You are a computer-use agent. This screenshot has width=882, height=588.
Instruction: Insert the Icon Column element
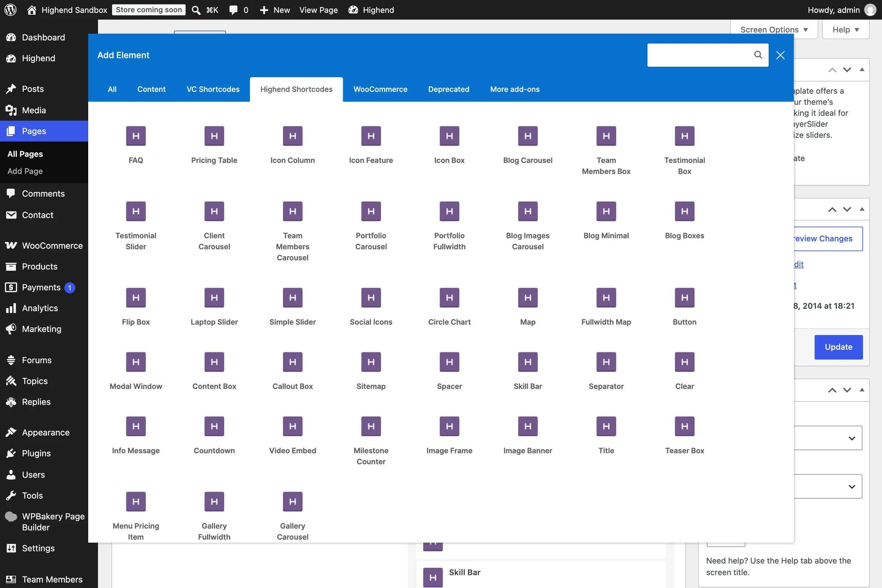(x=293, y=146)
